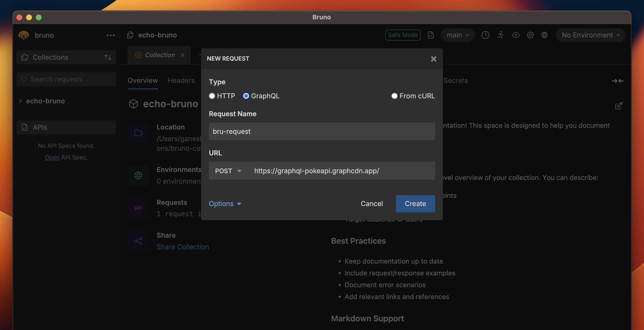644x330 pixels.
Task: Open the POST method dropdown
Action: point(228,171)
